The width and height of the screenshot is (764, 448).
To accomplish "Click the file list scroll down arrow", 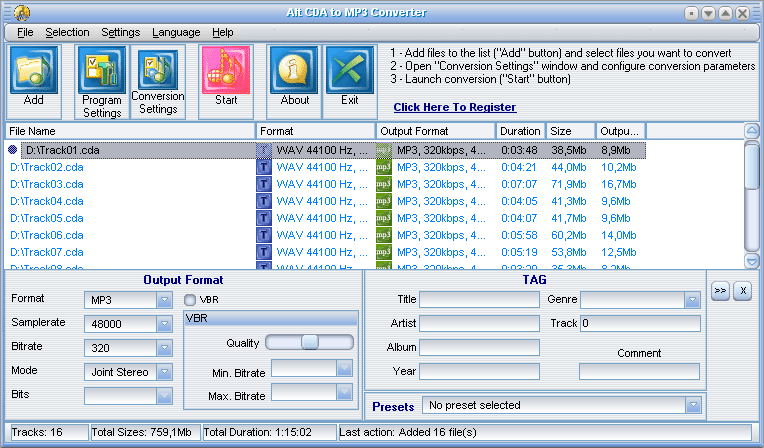I will point(752,261).
